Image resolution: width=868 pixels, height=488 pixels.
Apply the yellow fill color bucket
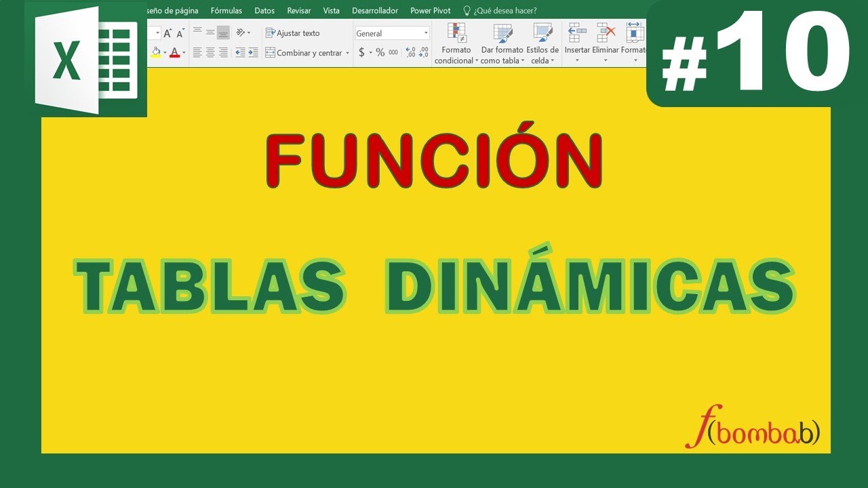click(156, 52)
